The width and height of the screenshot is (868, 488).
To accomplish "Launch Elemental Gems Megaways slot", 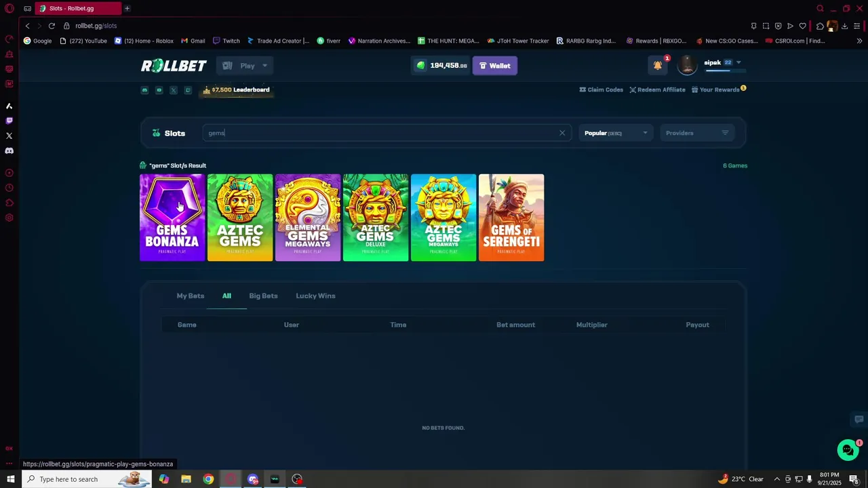I will point(308,218).
